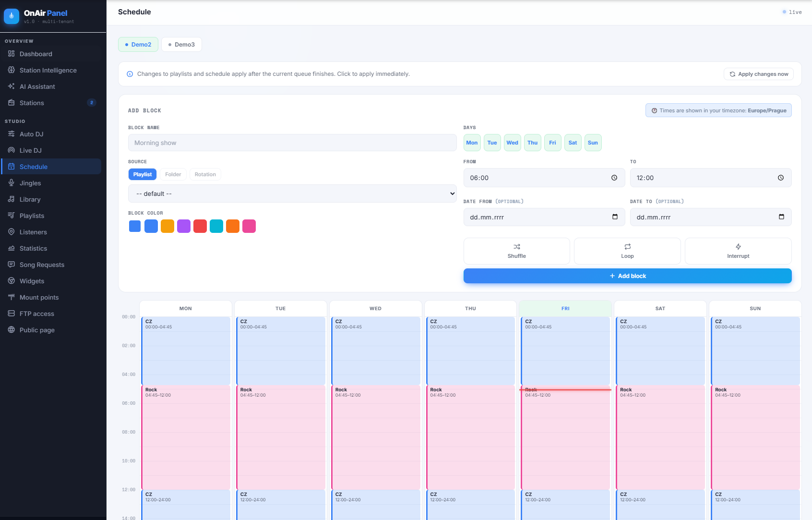Toggle Thu day selector
Image resolution: width=812 pixels, height=520 pixels.
coord(533,143)
